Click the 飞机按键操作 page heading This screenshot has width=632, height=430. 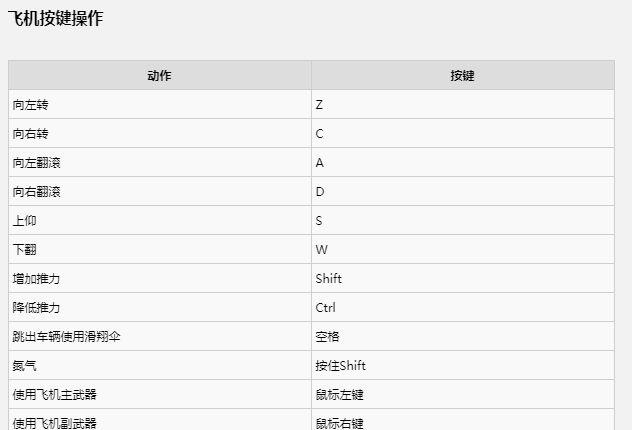click(56, 18)
